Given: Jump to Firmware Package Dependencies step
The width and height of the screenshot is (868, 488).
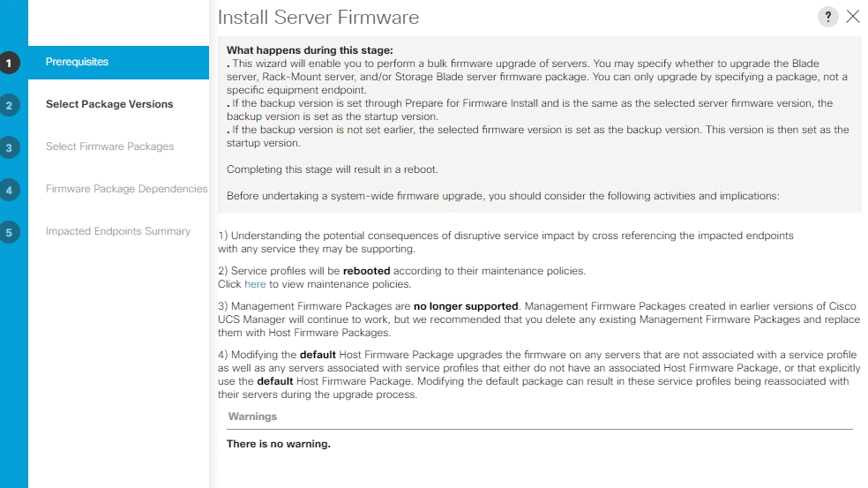Looking at the screenshot, I should (126, 189).
